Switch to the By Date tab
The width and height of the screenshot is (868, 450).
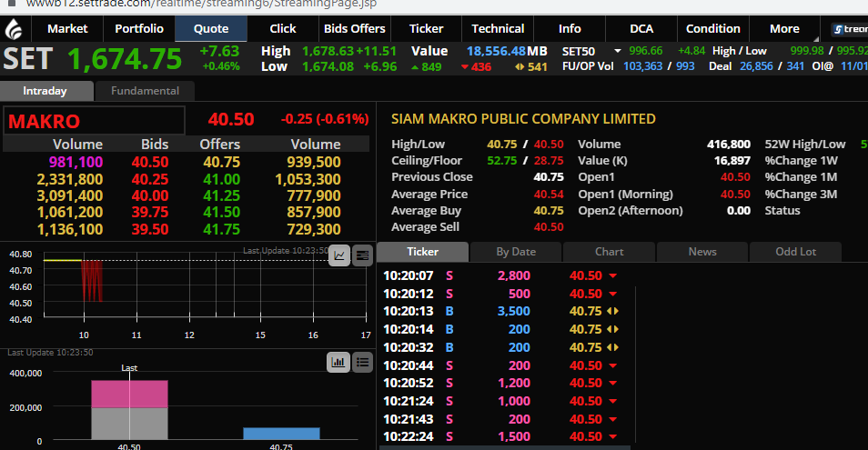516,252
